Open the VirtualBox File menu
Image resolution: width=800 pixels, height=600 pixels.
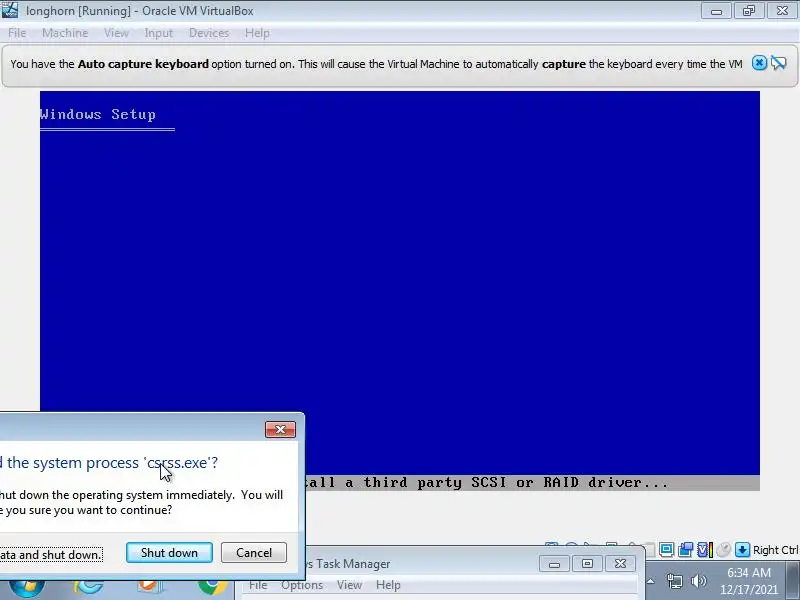[17, 33]
